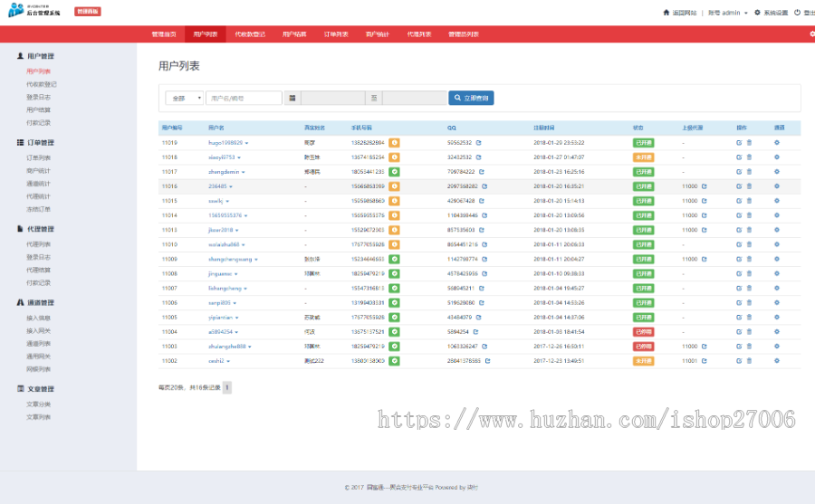Click the start date input field

(332, 98)
